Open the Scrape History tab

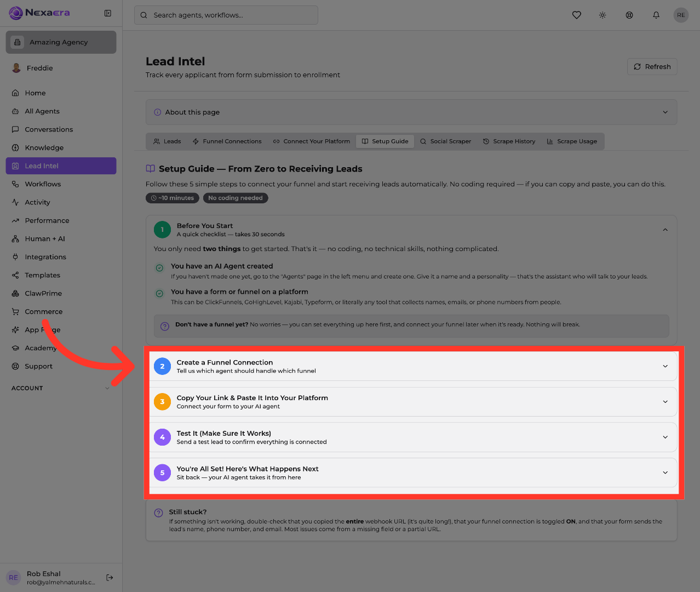[x=509, y=141]
